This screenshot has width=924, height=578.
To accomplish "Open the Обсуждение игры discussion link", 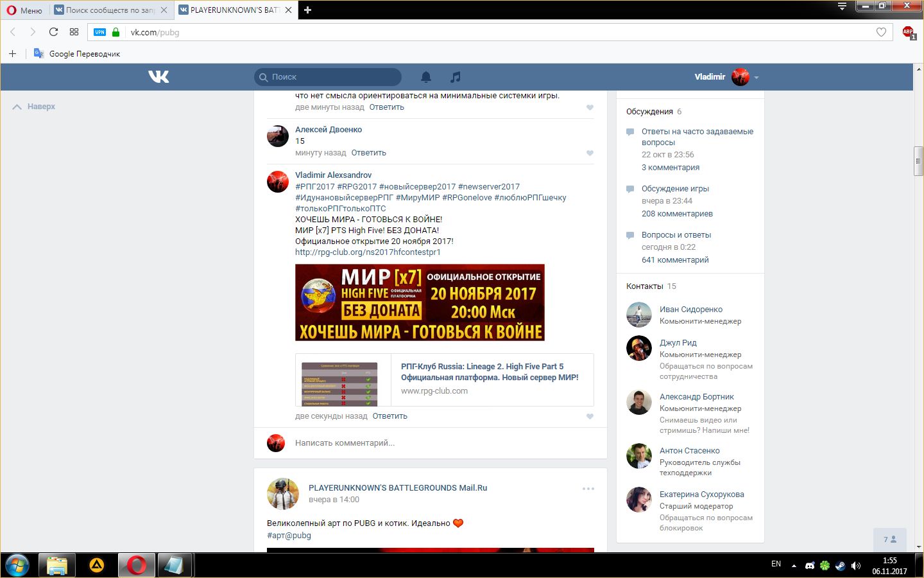I will [675, 189].
